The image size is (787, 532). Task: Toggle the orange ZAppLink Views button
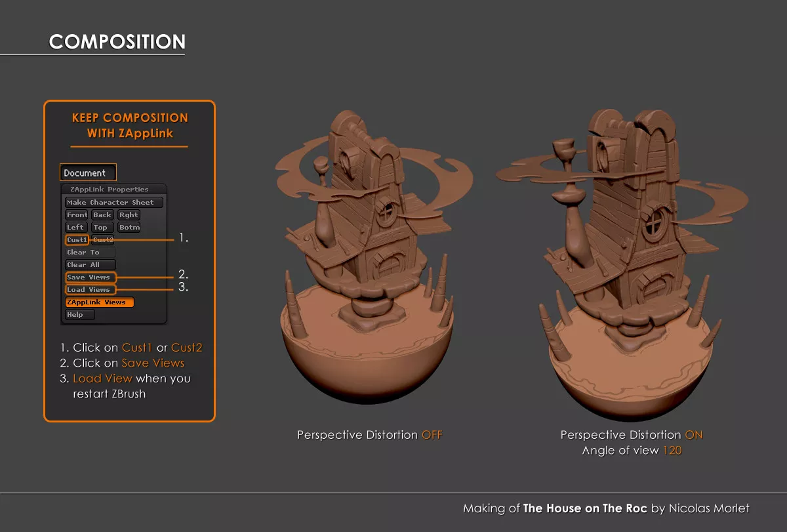pos(99,302)
